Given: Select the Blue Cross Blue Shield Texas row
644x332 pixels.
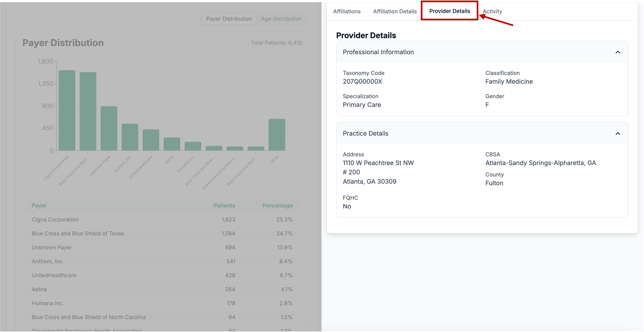Looking at the screenshot, I should click(x=78, y=233).
